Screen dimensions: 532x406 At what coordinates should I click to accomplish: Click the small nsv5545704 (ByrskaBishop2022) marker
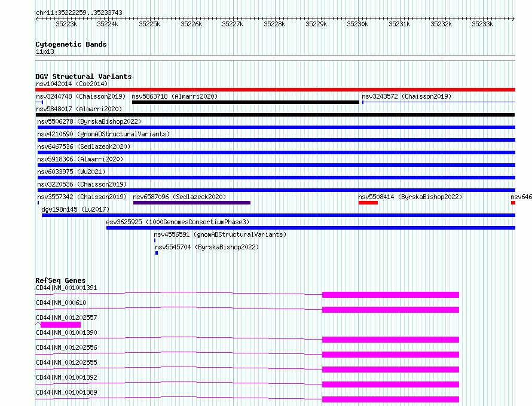coord(157,253)
